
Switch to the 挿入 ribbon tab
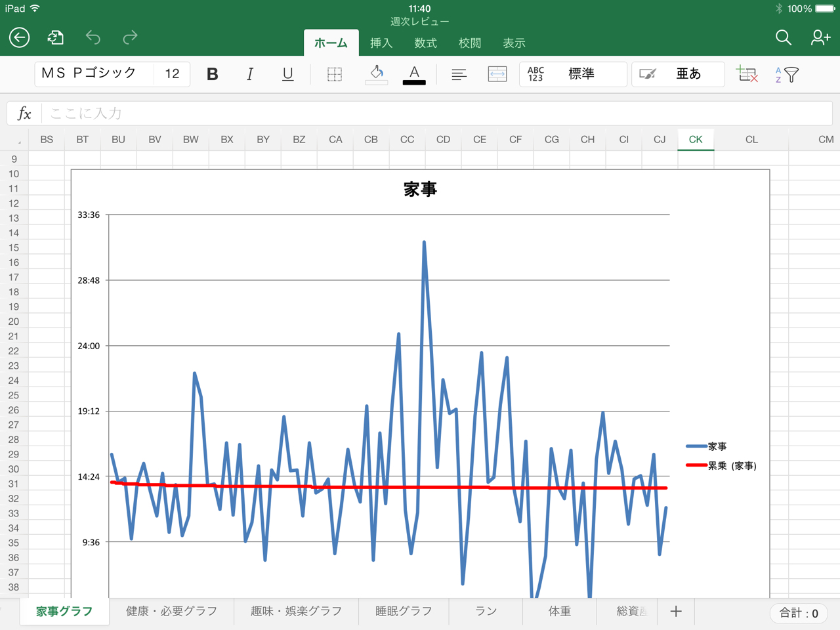tap(381, 43)
